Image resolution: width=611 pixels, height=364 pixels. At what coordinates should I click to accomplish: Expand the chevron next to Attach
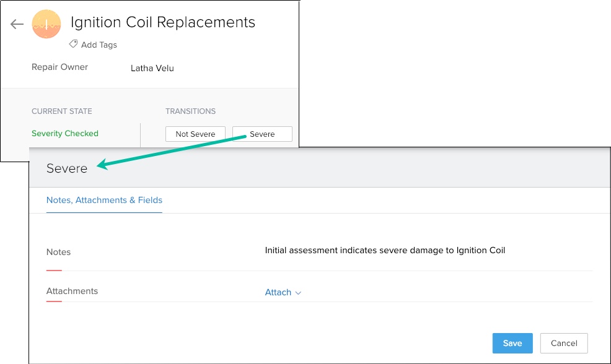point(298,293)
